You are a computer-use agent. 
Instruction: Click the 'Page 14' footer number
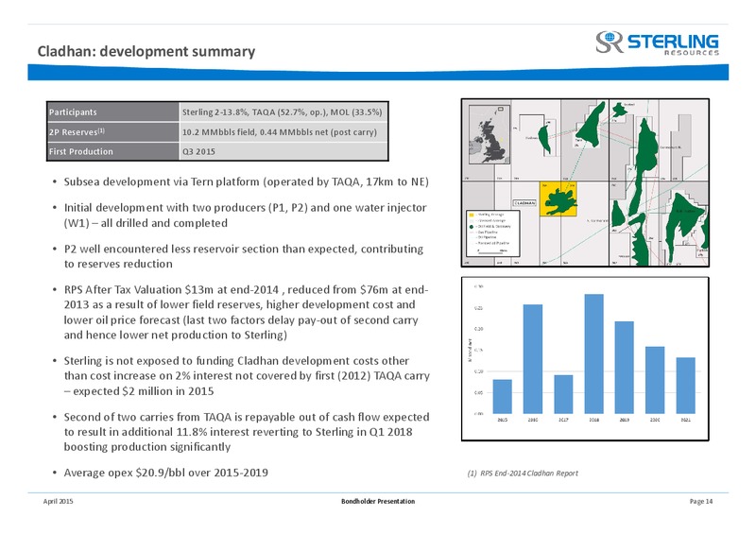coord(701,501)
